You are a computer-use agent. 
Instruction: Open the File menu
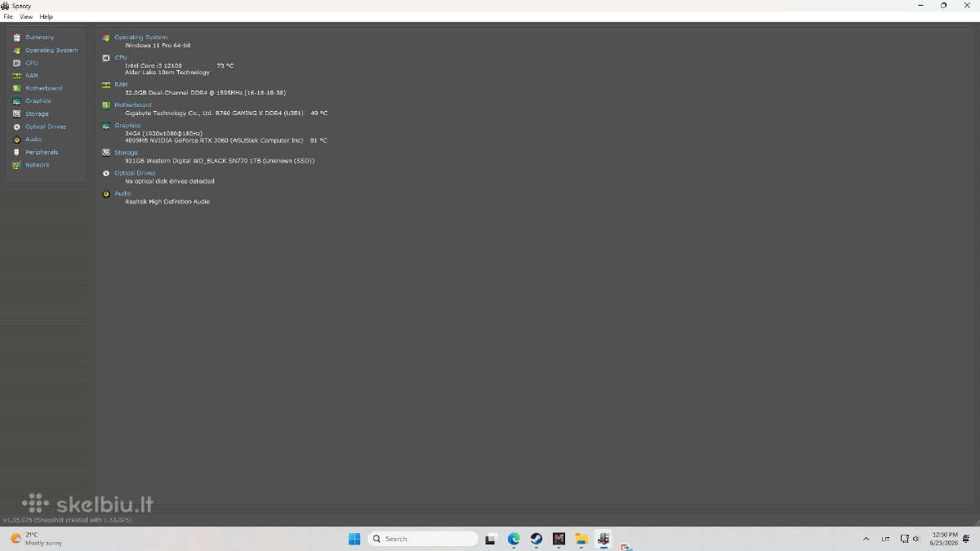click(x=8, y=16)
